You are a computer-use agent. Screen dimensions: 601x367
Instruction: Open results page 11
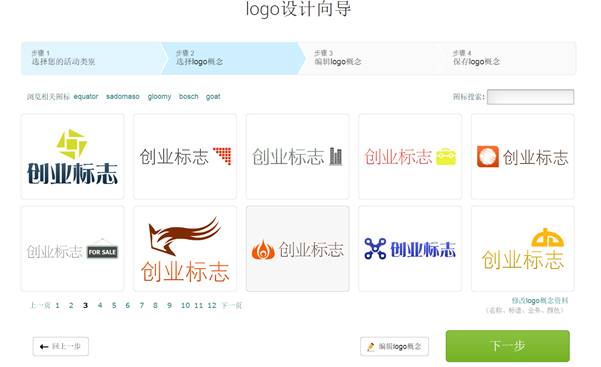[199, 306]
